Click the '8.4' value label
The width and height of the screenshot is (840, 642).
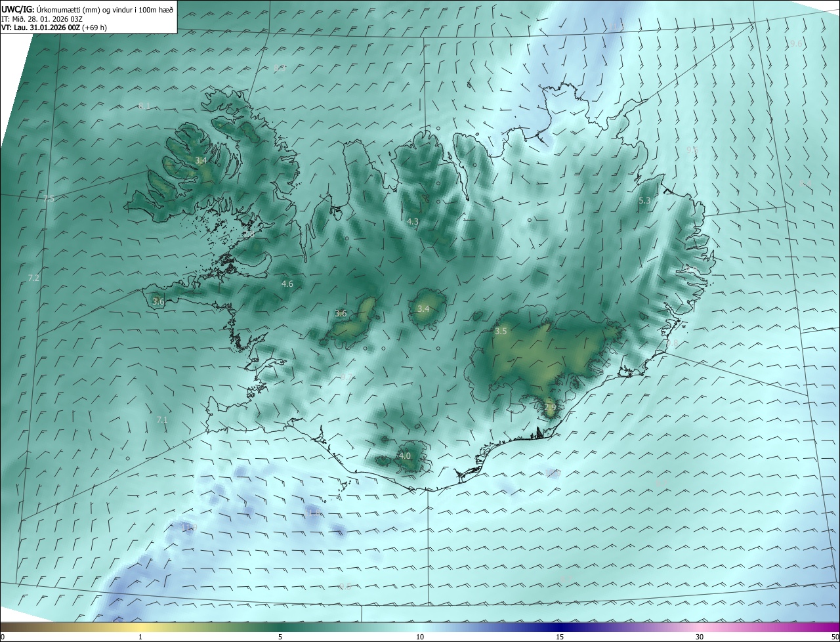coord(806,184)
